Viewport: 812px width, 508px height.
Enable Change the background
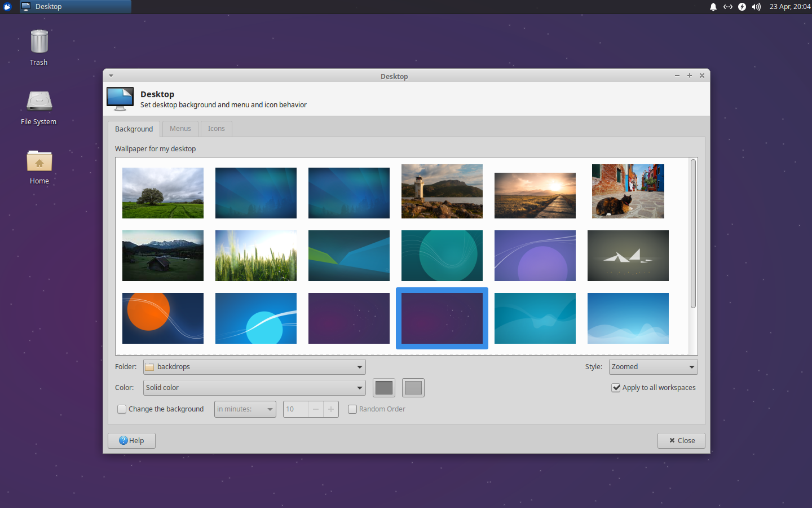(x=122, y=409)
